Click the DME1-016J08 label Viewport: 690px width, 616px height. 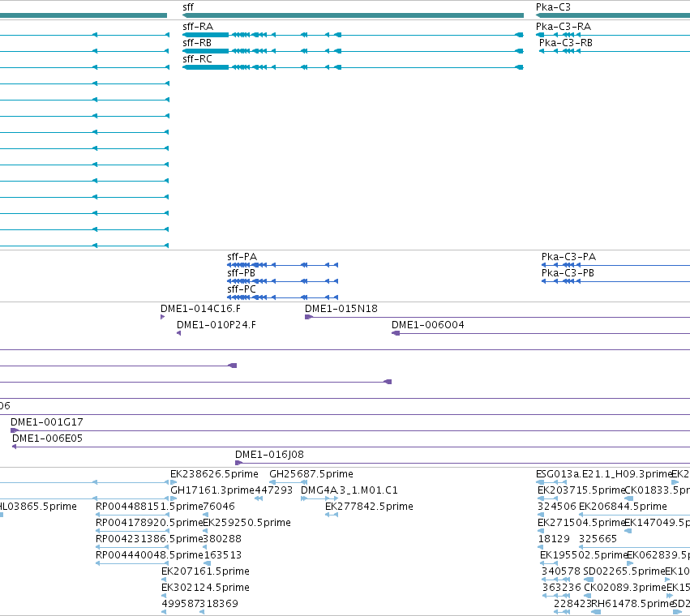(269, 455)
